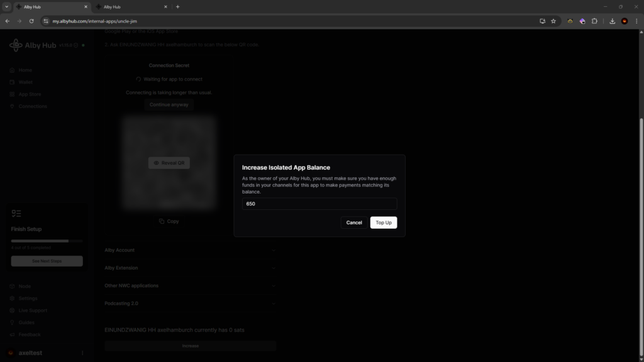View site information icon beside the URL

tap(46, 21)
